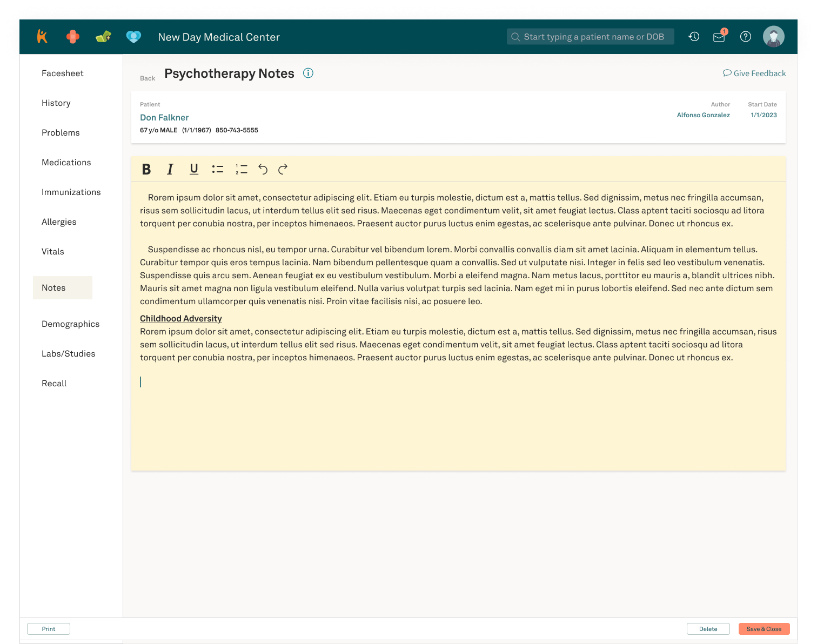817x644 pixels.
Task: Open the user profile avatar
Action: point(773,37)
